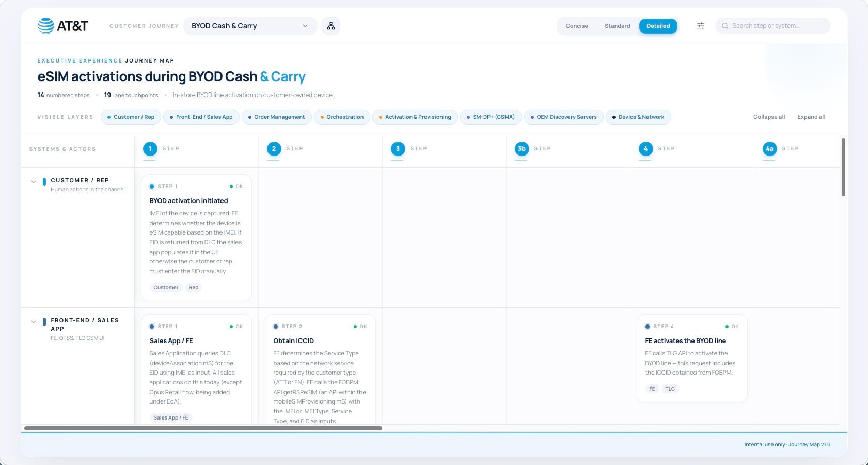Image resolution: width=868 pixels, height=465 pixels.
Task: Click the '14 numbered steps' count
Action: tap(64, 95)
